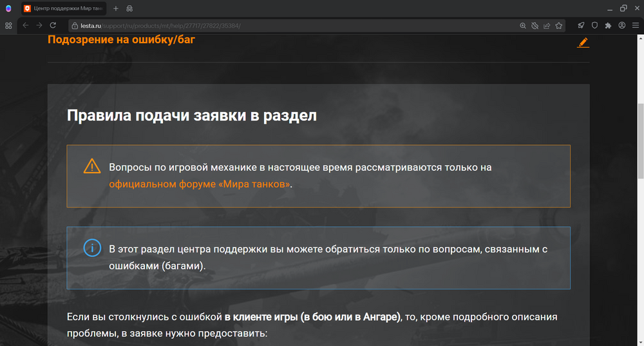The image size is (644, 346).
Task: Open private window incognito icon
Action: (129, 8)
